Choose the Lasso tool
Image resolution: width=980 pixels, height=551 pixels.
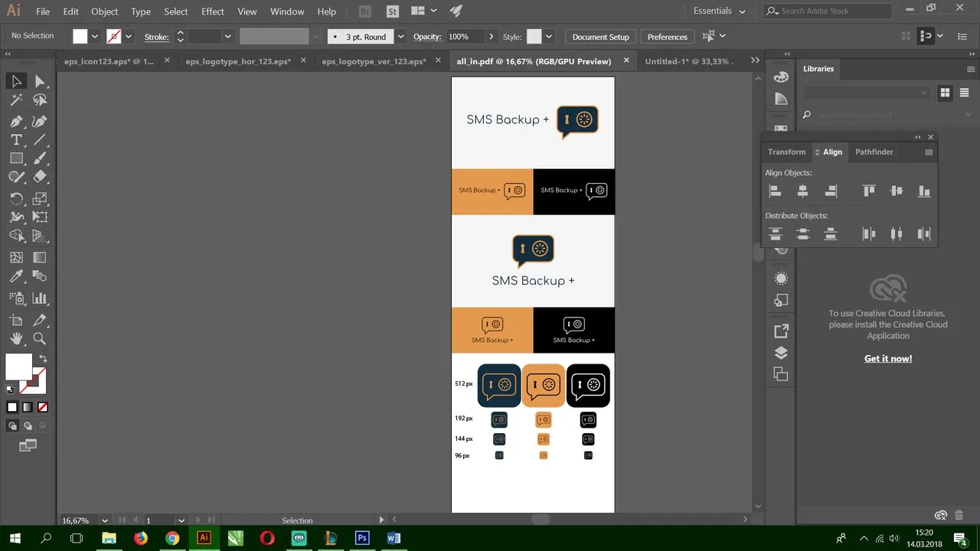[x=40, y=100]
